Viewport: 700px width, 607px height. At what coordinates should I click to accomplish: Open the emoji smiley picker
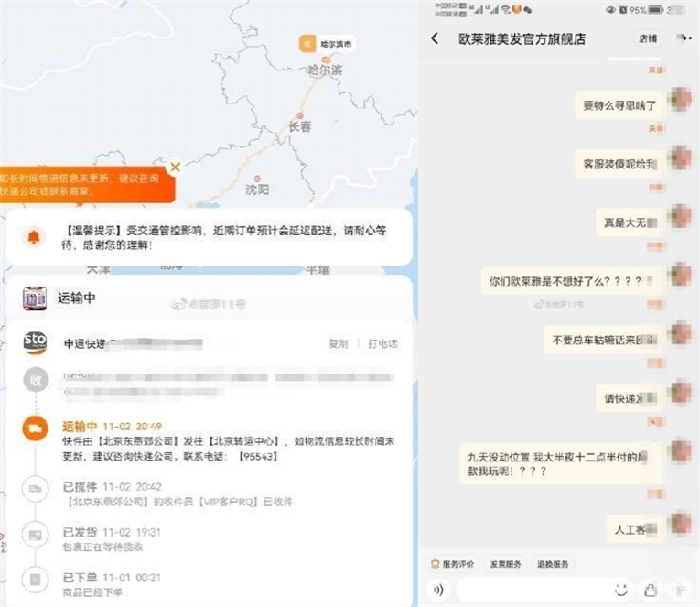621,590
